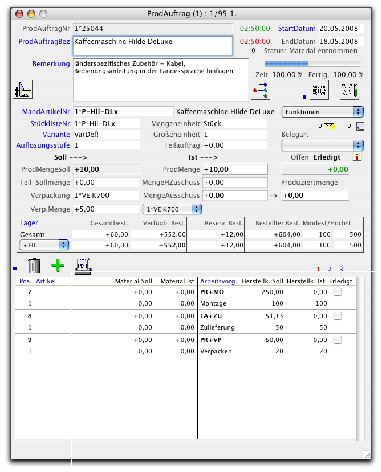The image size is (381, 472).
Task: Click the Variante label link
Action: [56, 134]
